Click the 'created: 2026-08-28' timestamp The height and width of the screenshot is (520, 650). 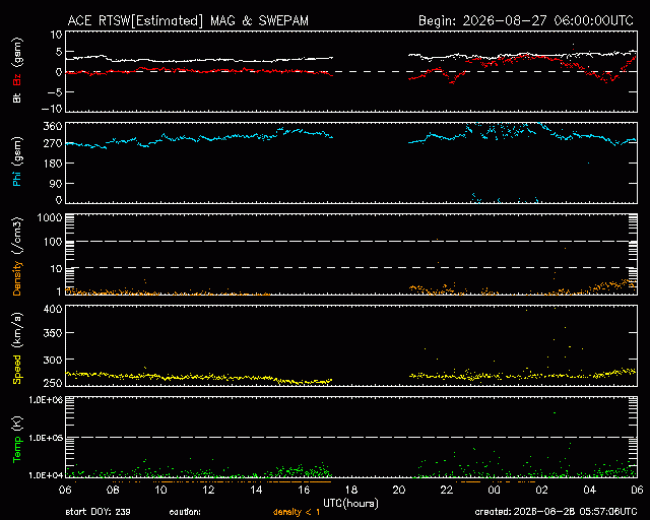[x=556, y=512]
